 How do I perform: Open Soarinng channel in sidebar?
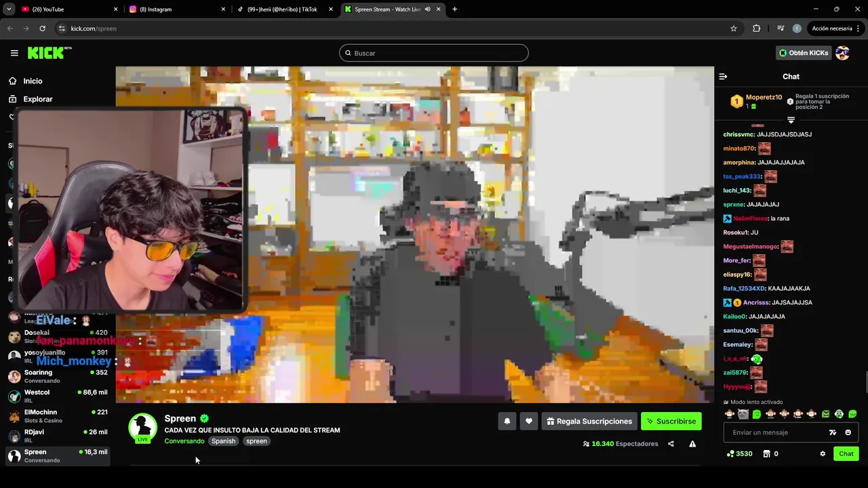coord(58,376)
